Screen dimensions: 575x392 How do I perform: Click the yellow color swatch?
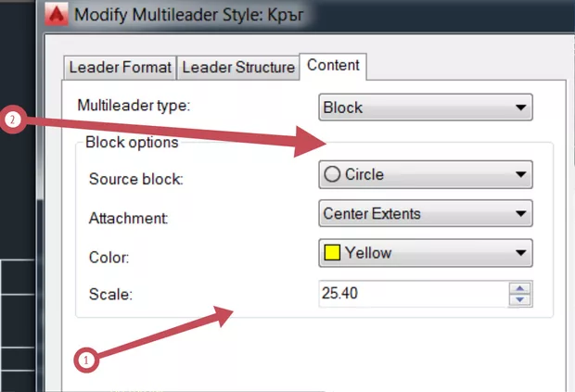331,252
